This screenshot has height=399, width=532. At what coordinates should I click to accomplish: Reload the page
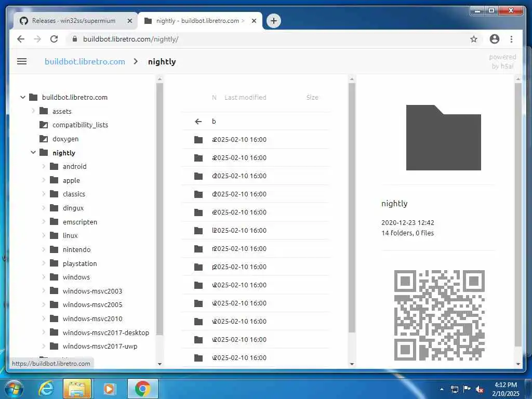tap(54, 39)
